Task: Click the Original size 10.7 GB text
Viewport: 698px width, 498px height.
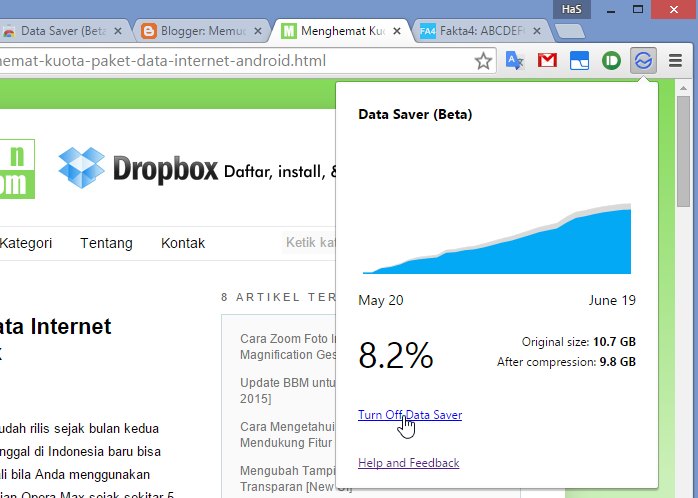Action: click(579, 342)
